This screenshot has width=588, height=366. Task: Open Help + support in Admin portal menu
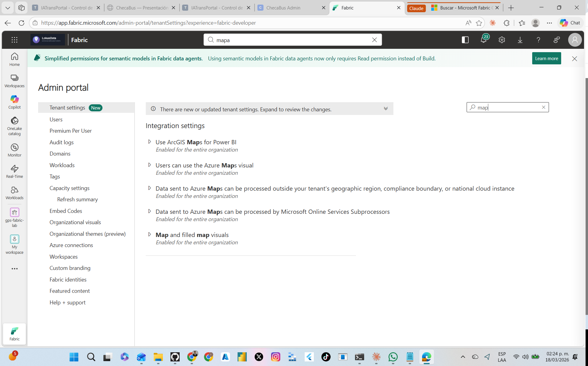(68, 302)
